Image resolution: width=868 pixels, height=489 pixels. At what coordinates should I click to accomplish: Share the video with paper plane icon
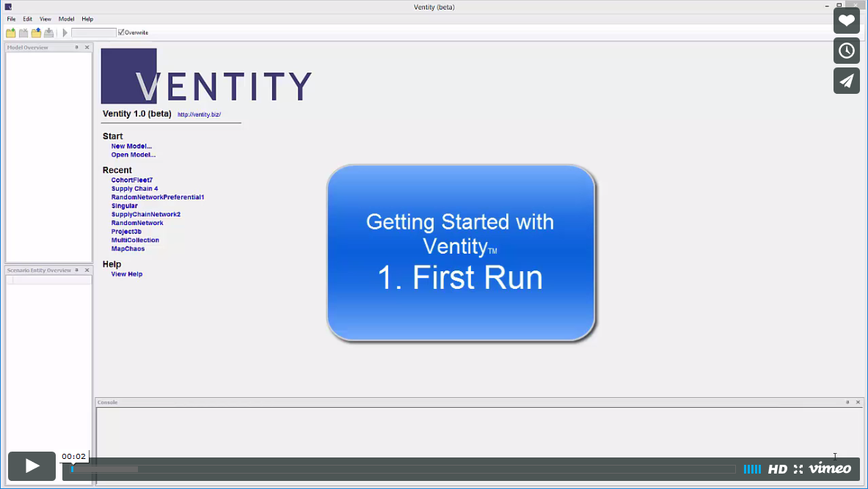847,81
